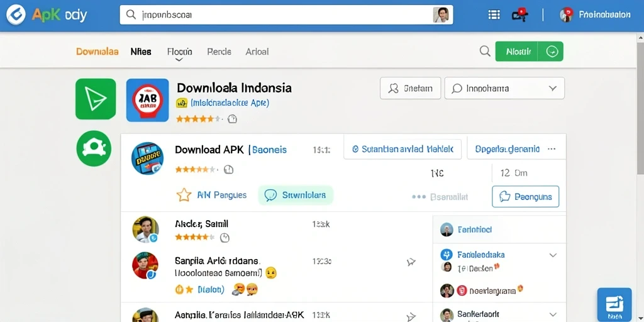Click the magnifier icon beside green button
The height and width of the screenshot is (322, 644).
(x=485, y=52)
